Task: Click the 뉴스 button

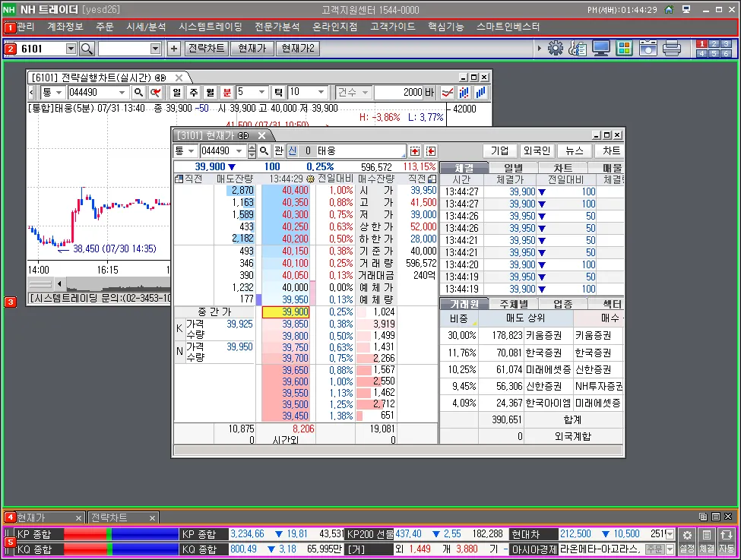Action: pos(575,150)
